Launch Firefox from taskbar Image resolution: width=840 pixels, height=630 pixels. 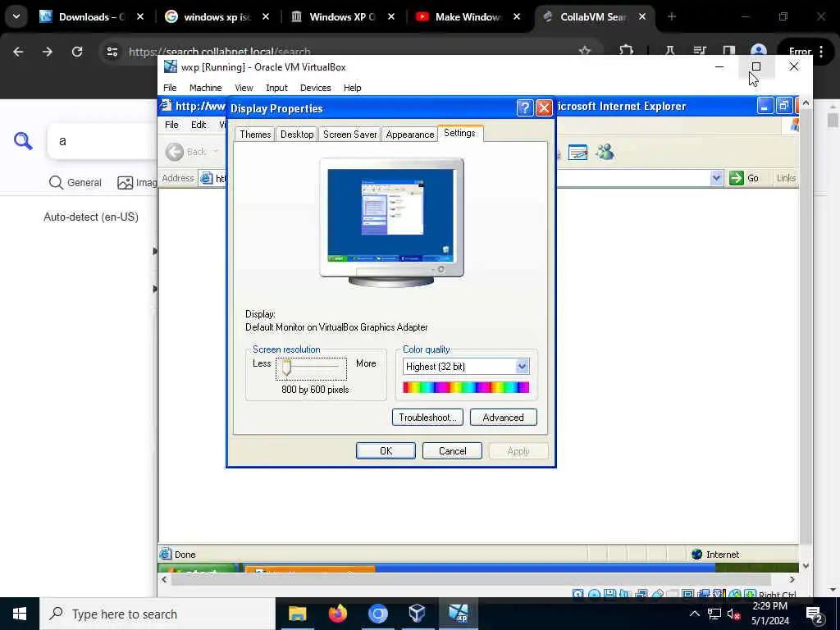[x=337, y=614]
